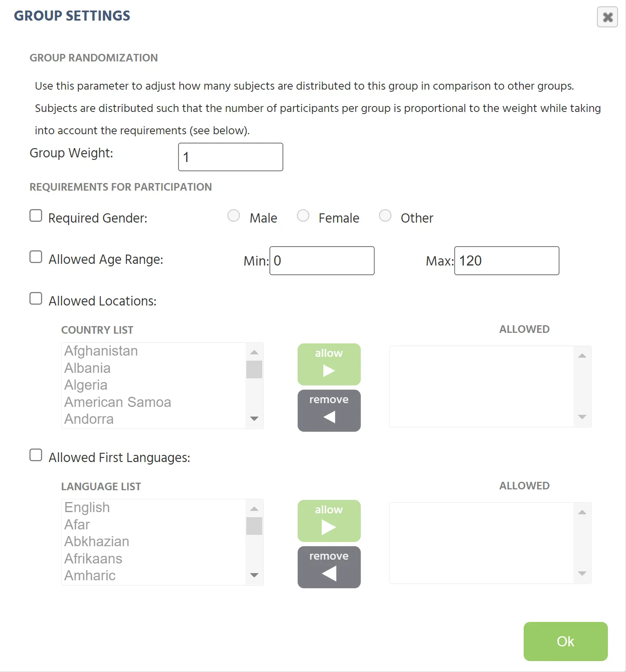
Task: Tick the Allowed Locations checkbox
Action: [36, 299]
